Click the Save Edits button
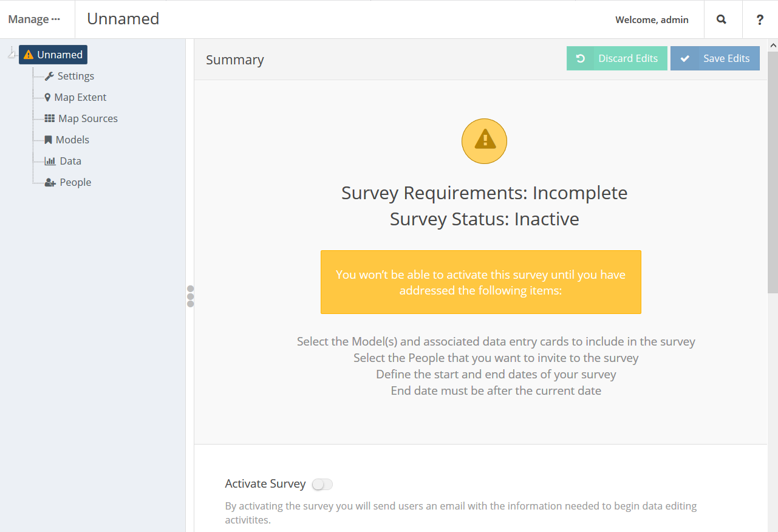The width and height of the screenshot is (778, 532). tap(715, 58)
